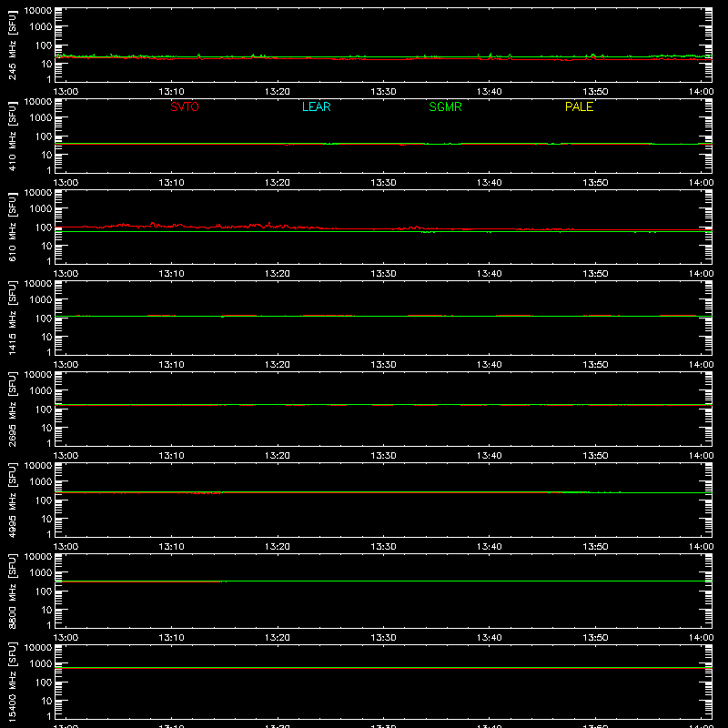Click 13:10 time label below 245 MHz panel
This screenshot has width=728, height=728.
click(171, 92)
